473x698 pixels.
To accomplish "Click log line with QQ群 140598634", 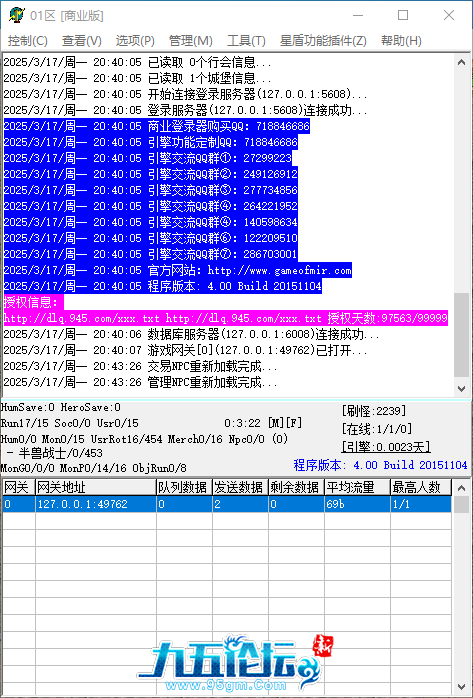I will 150,222.
